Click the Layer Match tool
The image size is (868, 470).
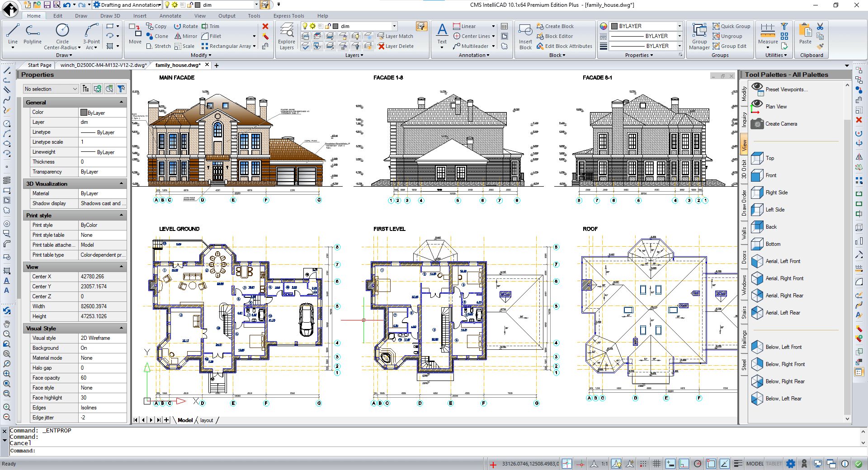click(395, 36)
